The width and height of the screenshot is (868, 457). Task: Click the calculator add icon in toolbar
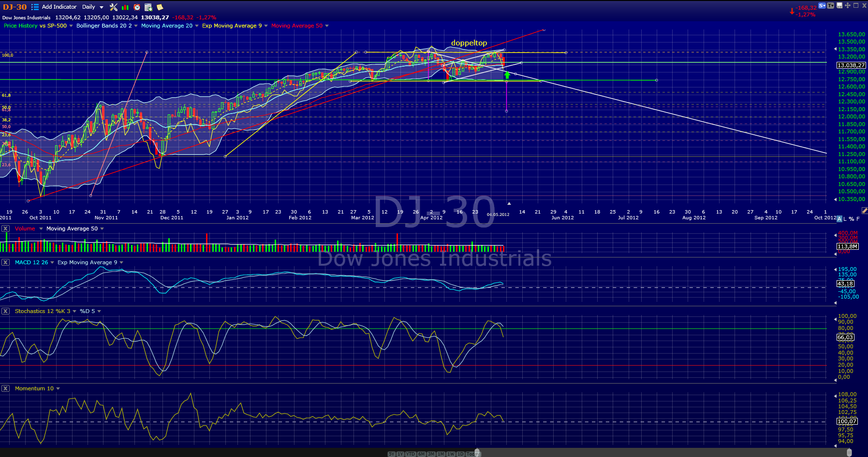click(148, 7)
